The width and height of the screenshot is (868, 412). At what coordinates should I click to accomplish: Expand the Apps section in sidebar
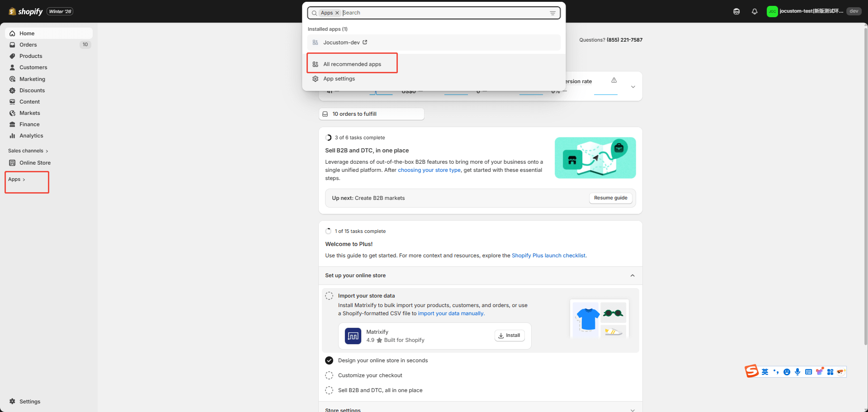[x=17, y=180]
